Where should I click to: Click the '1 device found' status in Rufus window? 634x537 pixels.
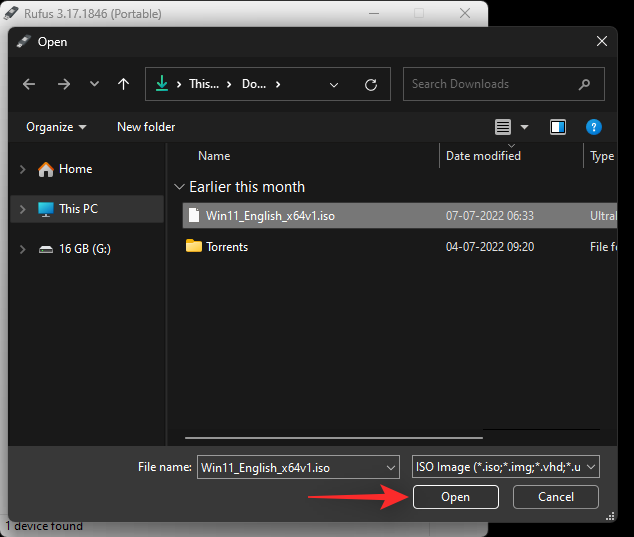[44, 526]
